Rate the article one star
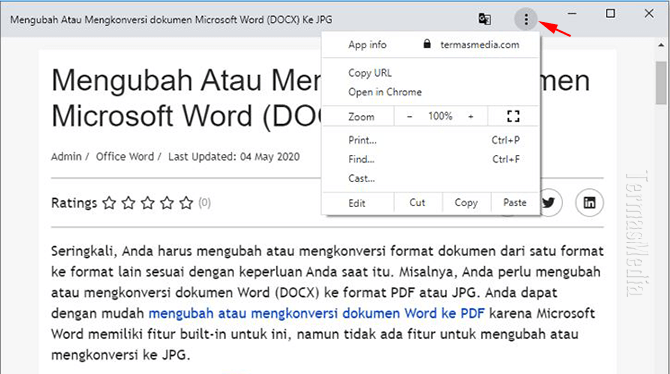This screenshot has width=670, height=374. (109, 203)
